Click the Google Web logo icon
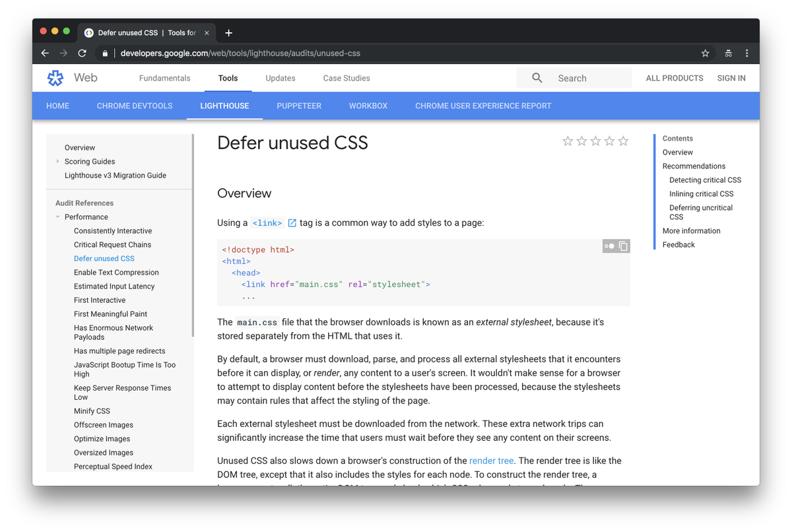 [x=55, y=78]
